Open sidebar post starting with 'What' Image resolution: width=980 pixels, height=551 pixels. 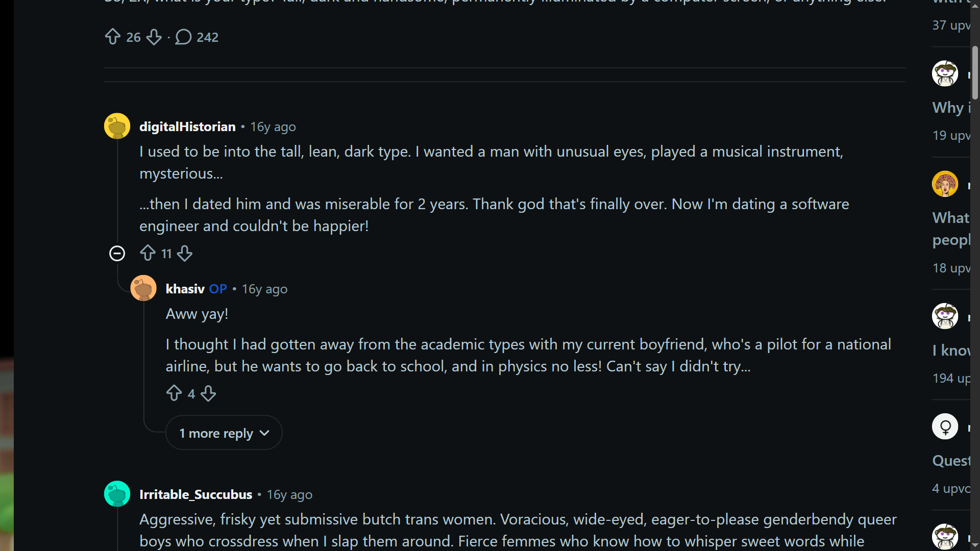(x=951, y=229)
